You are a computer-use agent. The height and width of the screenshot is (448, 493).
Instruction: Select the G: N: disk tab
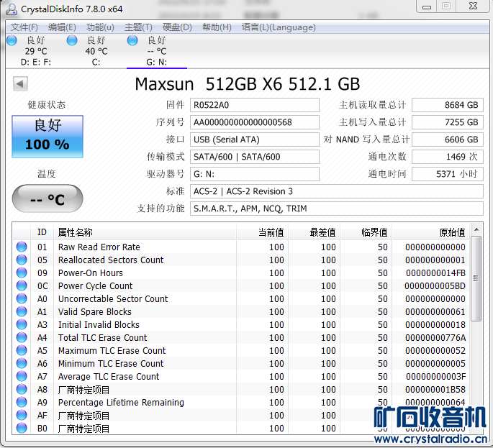[x=157, y=51]
